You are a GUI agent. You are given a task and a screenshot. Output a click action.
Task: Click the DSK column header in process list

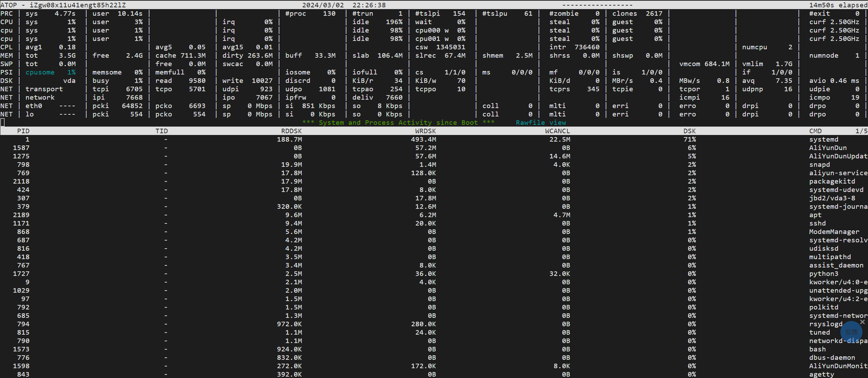tap(689, 131)
